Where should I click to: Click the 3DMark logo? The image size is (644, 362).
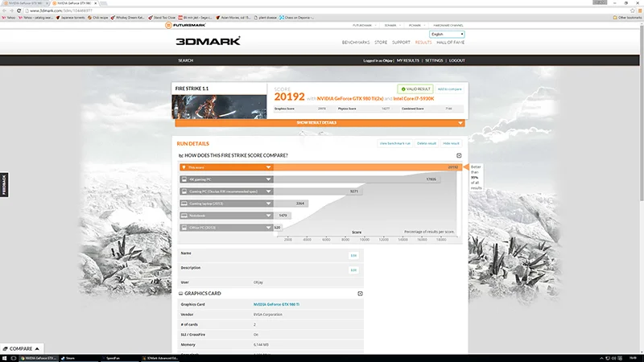coord(208,41)
